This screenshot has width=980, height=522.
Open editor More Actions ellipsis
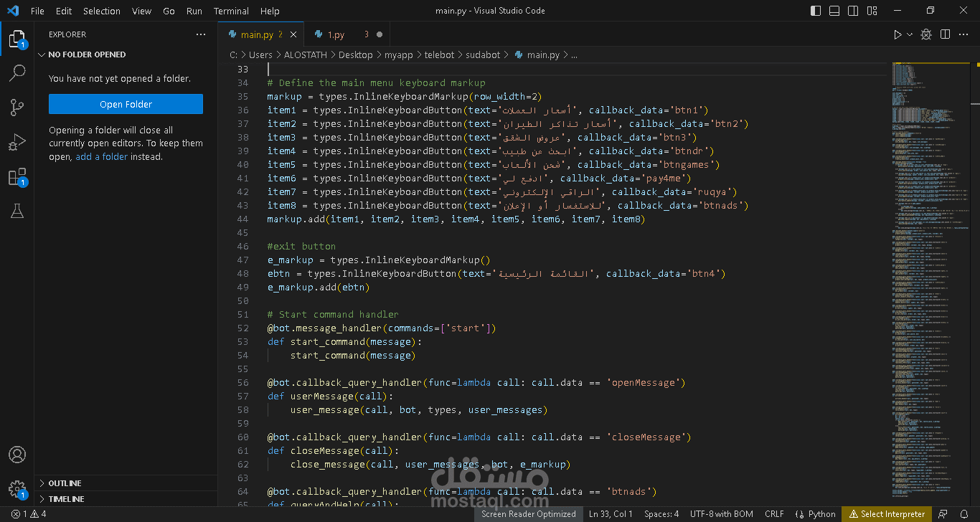point(965,34)
